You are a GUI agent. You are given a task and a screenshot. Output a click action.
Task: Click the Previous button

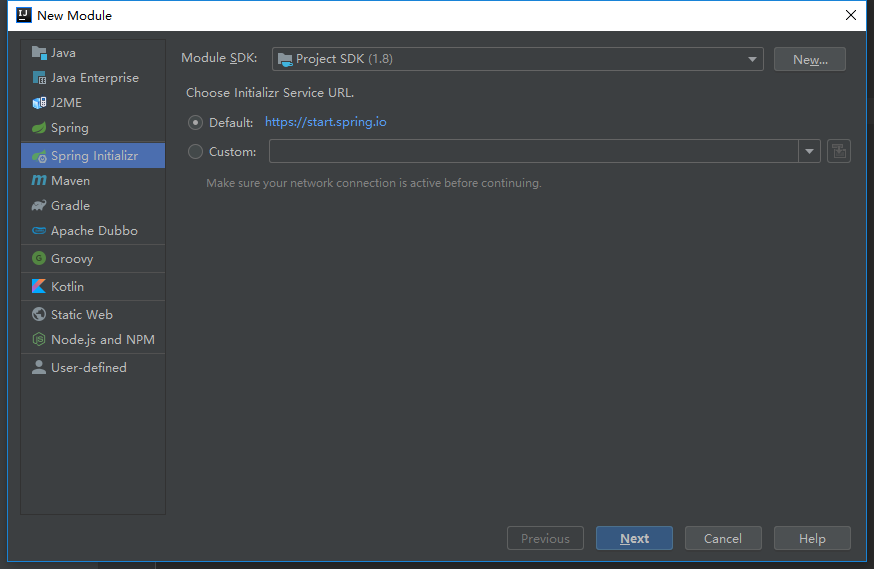(x=545, y=538)
